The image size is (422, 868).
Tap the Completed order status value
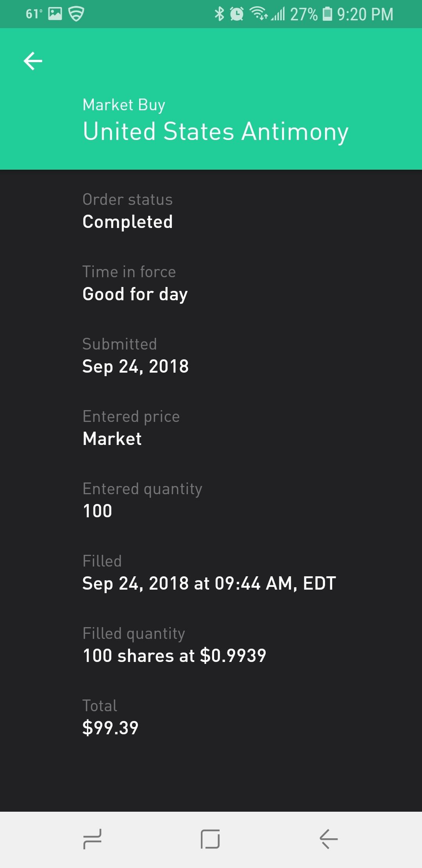(x=127, y=222)
